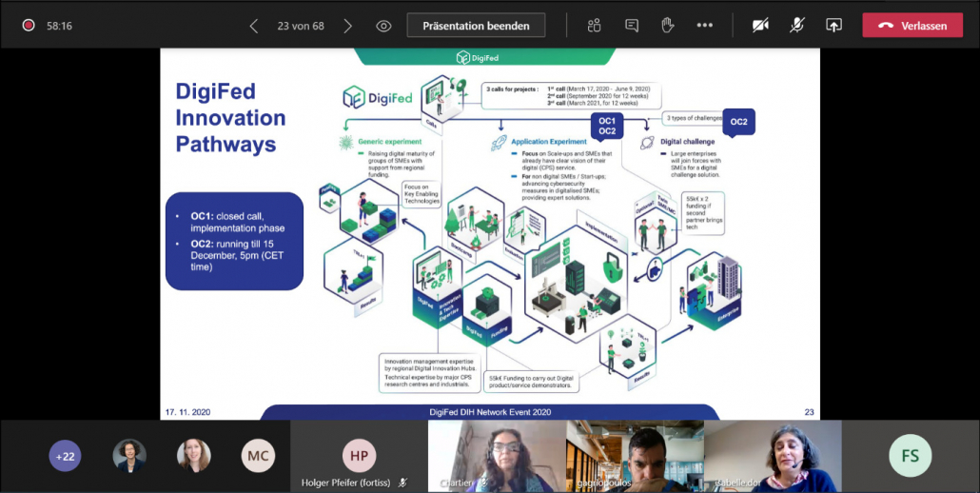Click the Application Experiment heading
The width and height of the screenshot is (980, 493).
(x=549, y=142)
